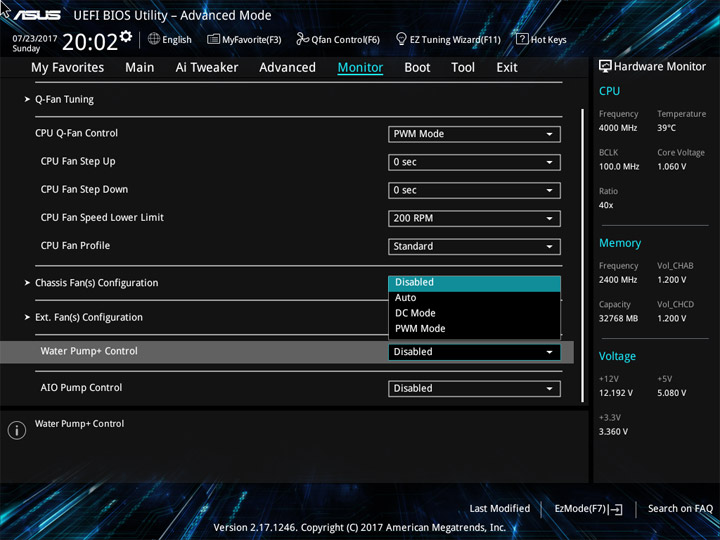The image size is (720, 540).
Task: Click the EZ Tuning Wizard lightbulb icon
Action: (401, 39)
